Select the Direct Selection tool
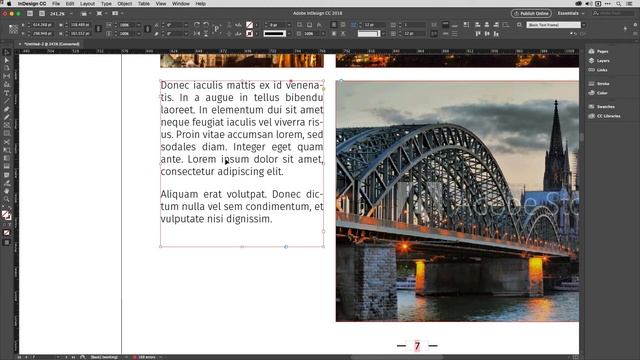640x360 pixels. [x=7, y=60]
